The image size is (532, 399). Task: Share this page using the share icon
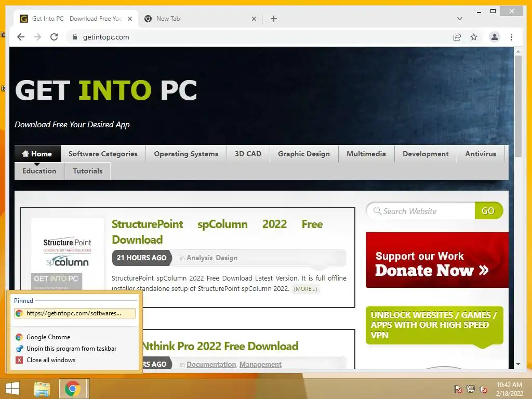click(457, 37)
